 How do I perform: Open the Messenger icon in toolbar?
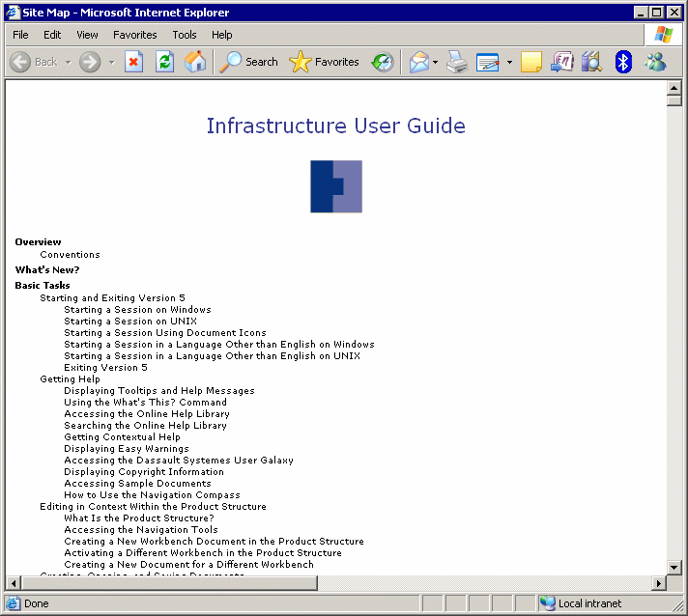[x=656, y=62]
